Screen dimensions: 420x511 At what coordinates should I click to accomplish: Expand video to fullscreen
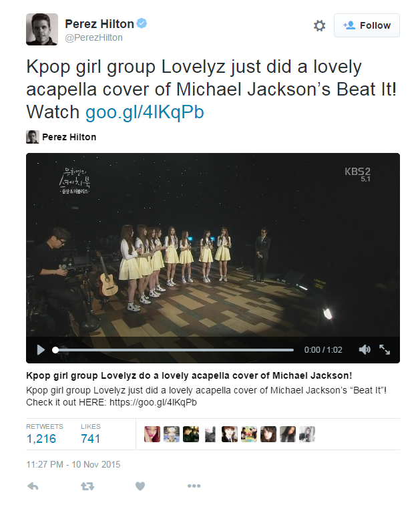tap(385, 349)
